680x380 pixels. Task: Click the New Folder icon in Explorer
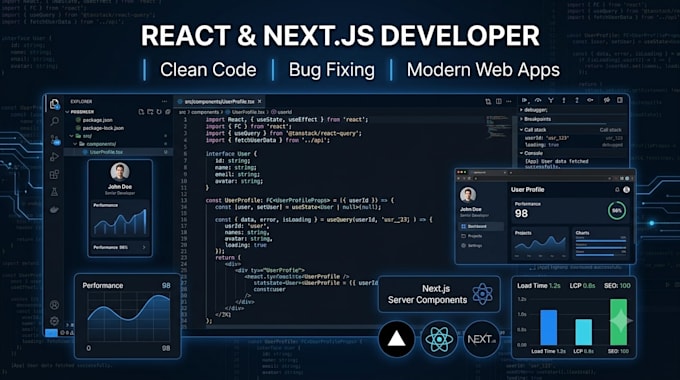(x=150, y=112)
